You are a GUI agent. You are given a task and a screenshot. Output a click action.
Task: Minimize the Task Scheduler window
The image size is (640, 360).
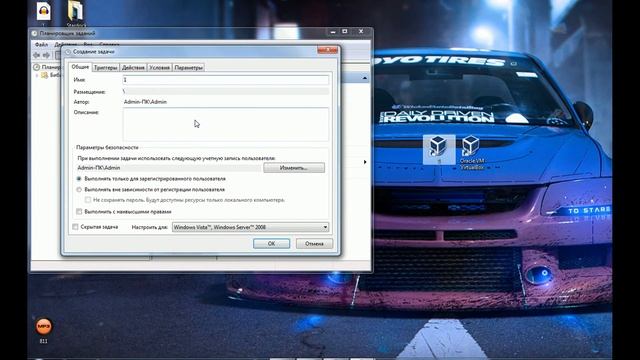(x=333, y=31)
